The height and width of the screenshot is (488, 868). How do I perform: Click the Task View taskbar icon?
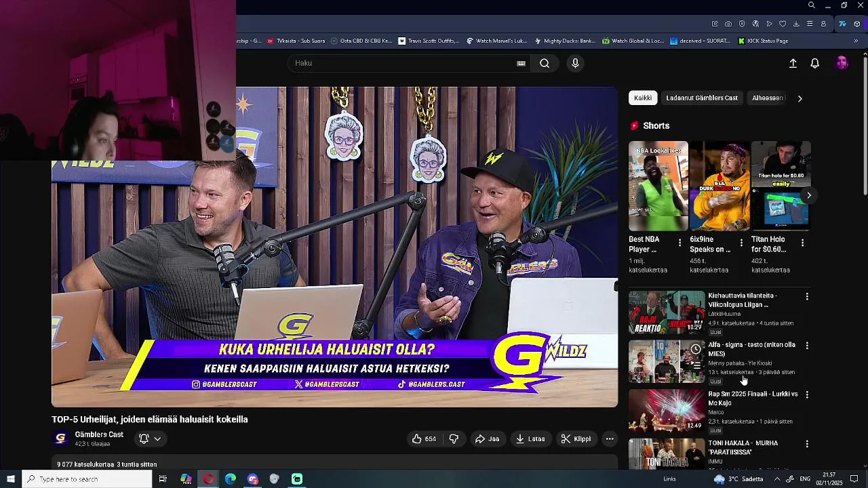(x=163, y=479)
